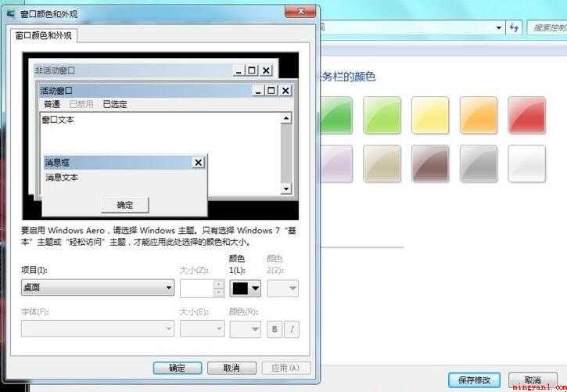This screenshot has width=567, height=392.
Task: Open address bar history dropdown arrow
Action: click(x=499, y=28)
